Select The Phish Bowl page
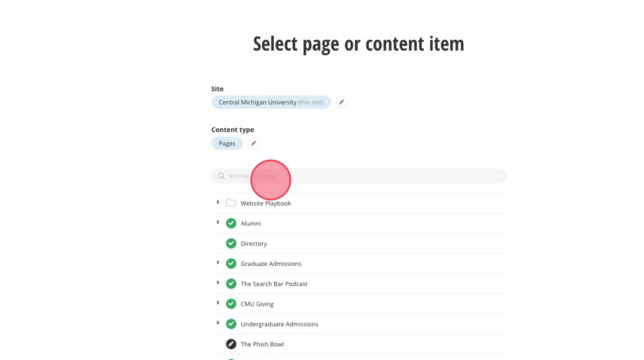Screen dimensions: 644x360 (x=262, y=344)
